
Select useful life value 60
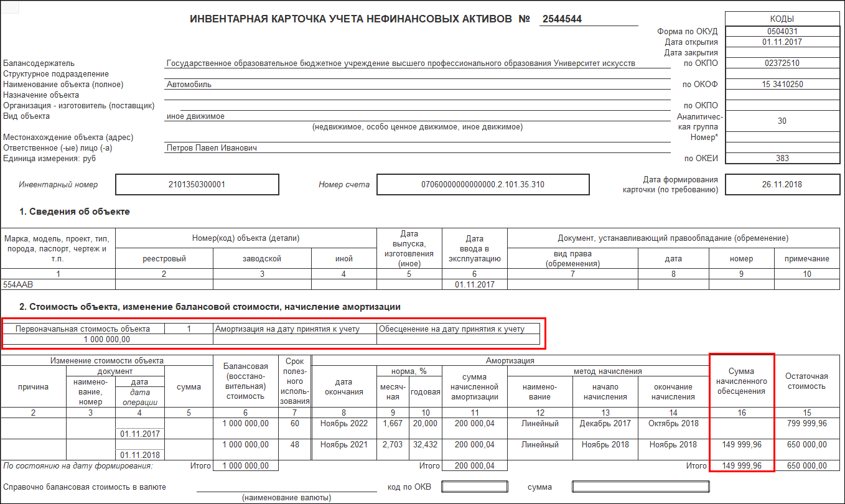coord(295,424)
